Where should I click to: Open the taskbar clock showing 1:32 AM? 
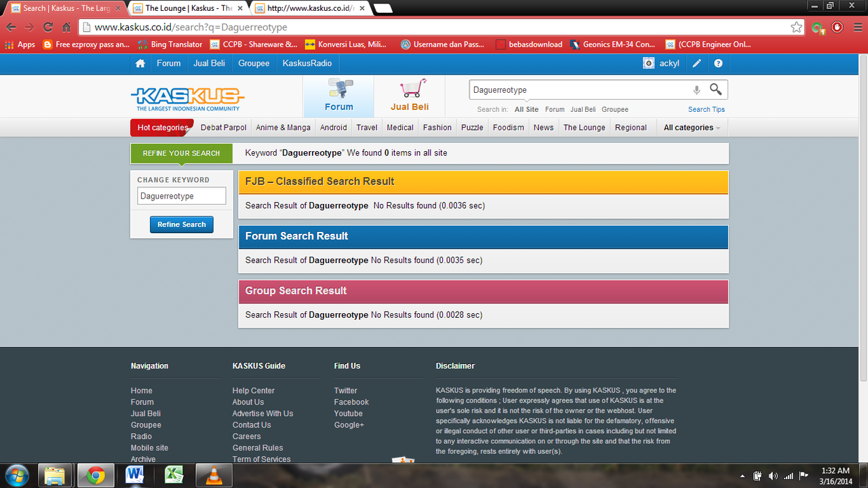[835, 475]
